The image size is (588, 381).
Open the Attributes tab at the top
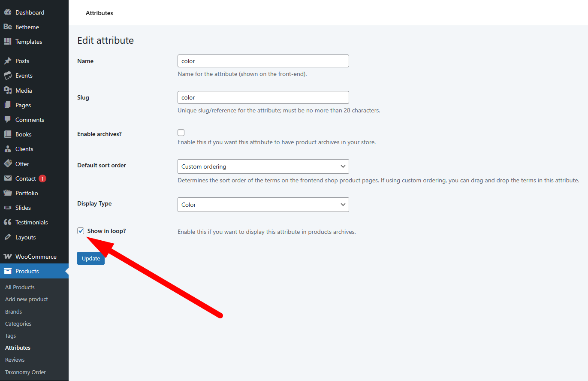(100, 13)
